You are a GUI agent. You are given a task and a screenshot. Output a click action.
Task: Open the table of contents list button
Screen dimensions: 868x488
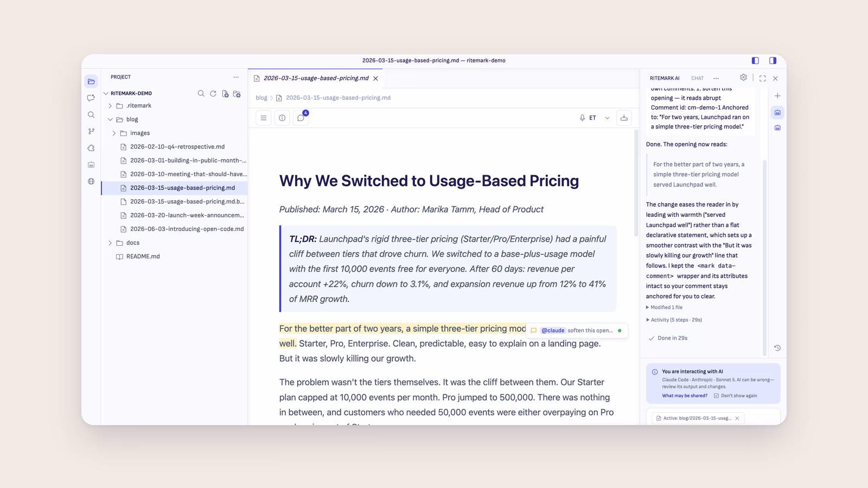(264, 118)
